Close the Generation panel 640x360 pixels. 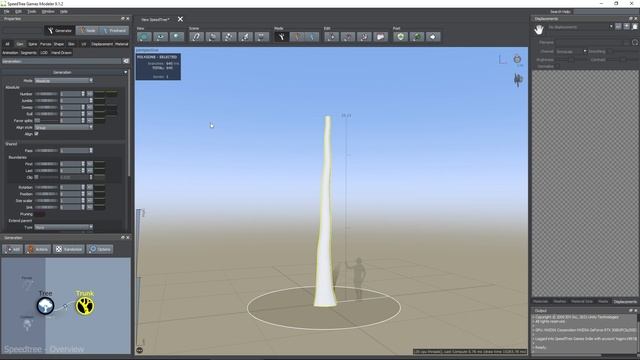click(127, 237)
